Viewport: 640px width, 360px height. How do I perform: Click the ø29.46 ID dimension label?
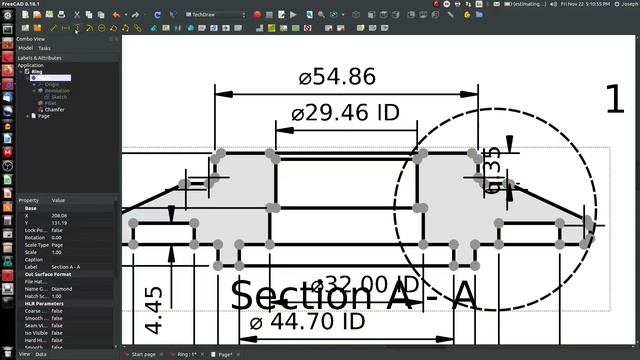click(x=345, y=113)
